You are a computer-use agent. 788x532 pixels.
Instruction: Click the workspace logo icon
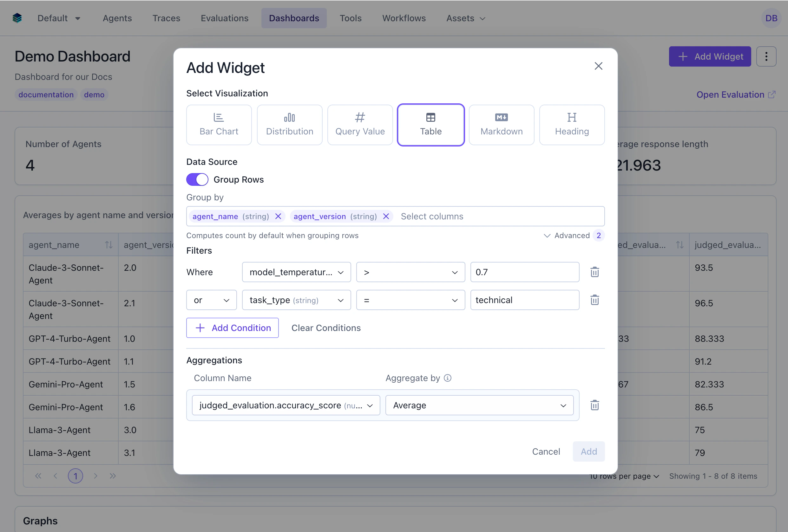click(x=16, y=18)
